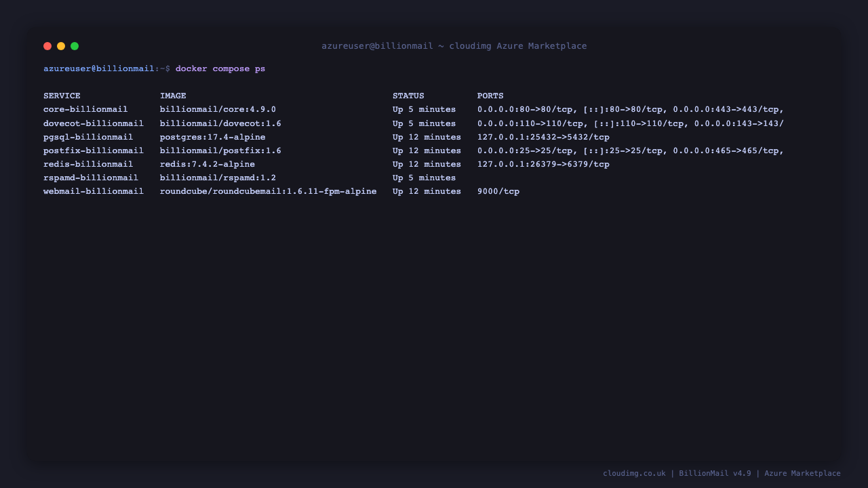The height and width of the screenshot is (488, 868).
Task: Click footer 'cloudimg.co.uk | BillionMail v4.9 | Azure Marketplace'
Action: click(x=722, y=473)
